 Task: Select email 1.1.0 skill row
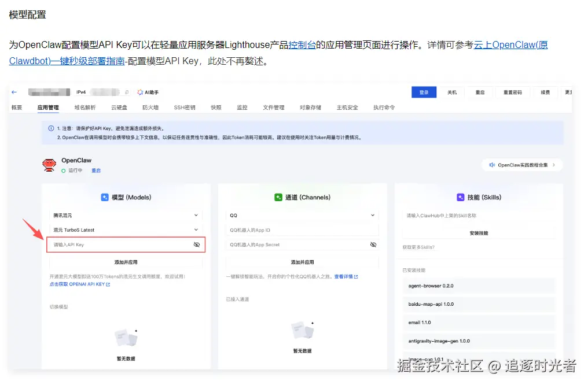click(x=479, y=323)
